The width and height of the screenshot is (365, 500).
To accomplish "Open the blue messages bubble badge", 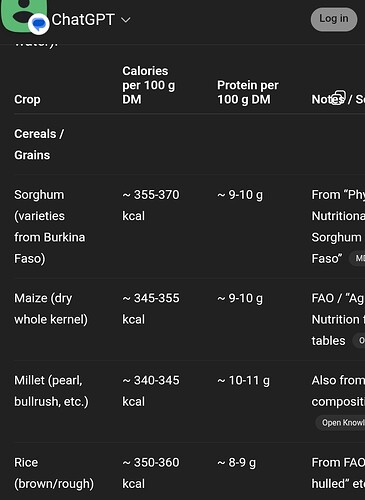I will [x=39, y=24].
